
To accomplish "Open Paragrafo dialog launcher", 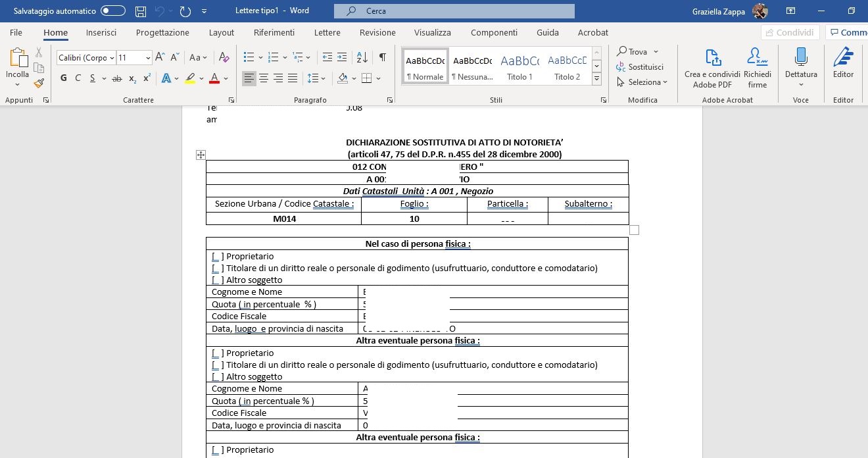I will (x=390, y=100).
